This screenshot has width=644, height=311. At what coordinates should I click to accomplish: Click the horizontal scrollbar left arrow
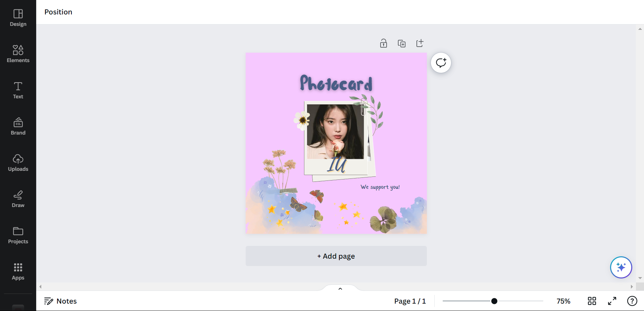[x=40, y=287]
